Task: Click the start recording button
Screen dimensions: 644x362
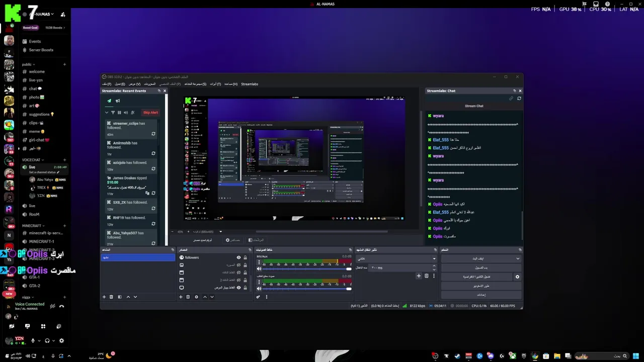Action: 481,267
